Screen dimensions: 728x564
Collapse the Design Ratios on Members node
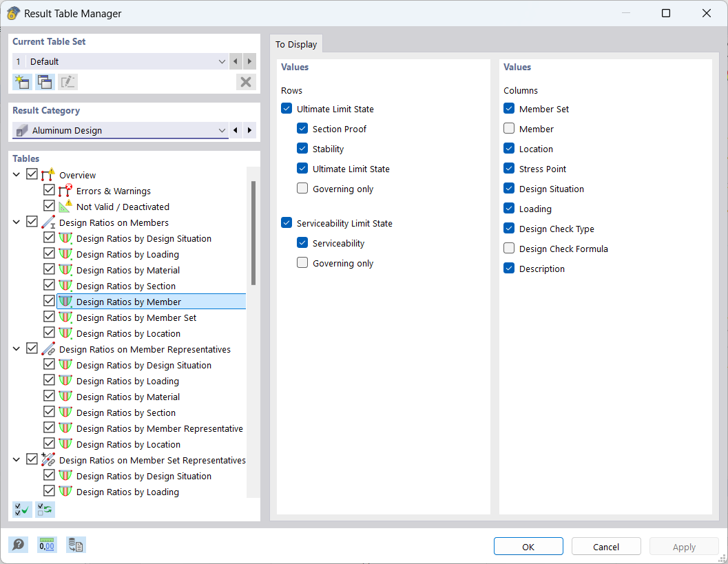click(x=17, y=222)
